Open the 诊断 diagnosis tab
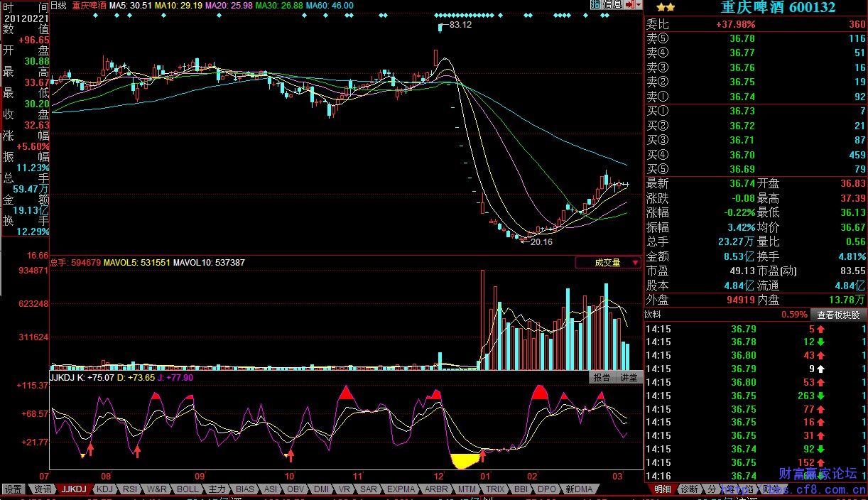The width and height of the screenshot is (868, 500). [x=688, y=489]
